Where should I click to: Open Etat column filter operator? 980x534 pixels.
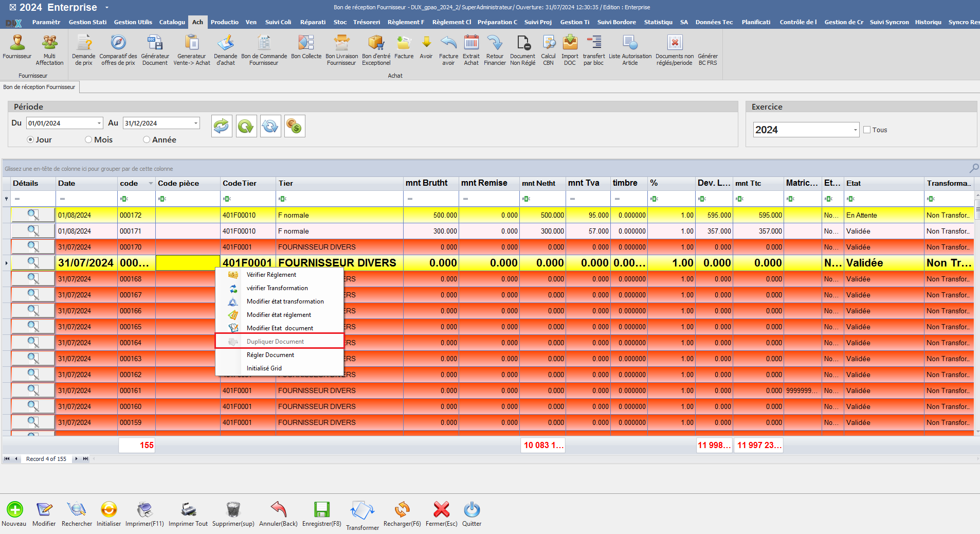point(850,199)
